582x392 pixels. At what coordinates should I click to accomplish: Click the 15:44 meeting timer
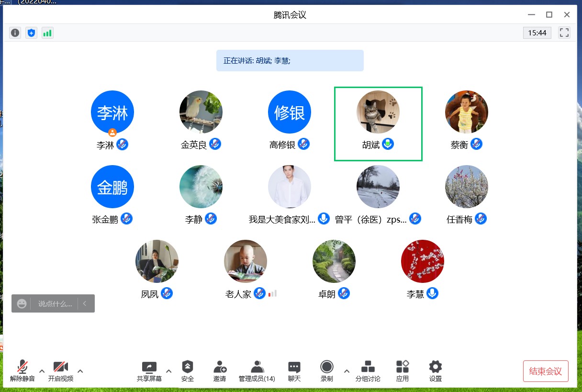pyautogui.click(x=537, y=33)
